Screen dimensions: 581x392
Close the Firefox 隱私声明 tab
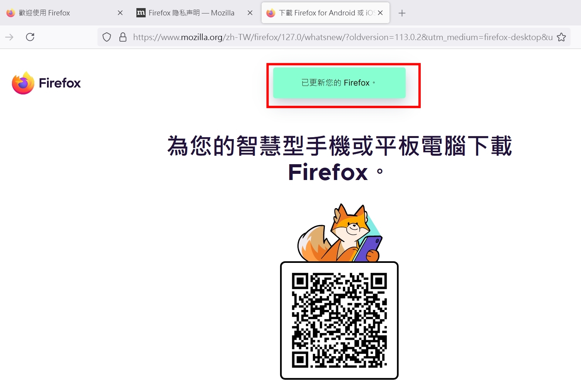coord(250,13)
